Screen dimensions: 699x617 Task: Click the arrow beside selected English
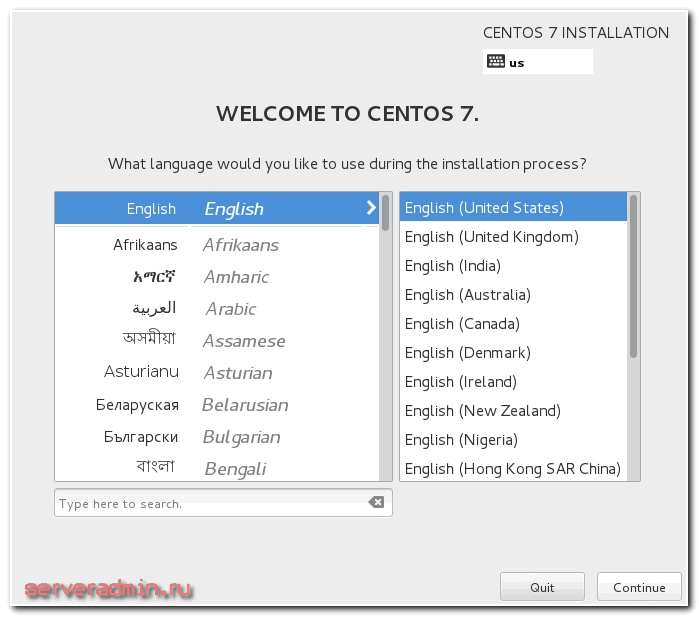(371, 208)
